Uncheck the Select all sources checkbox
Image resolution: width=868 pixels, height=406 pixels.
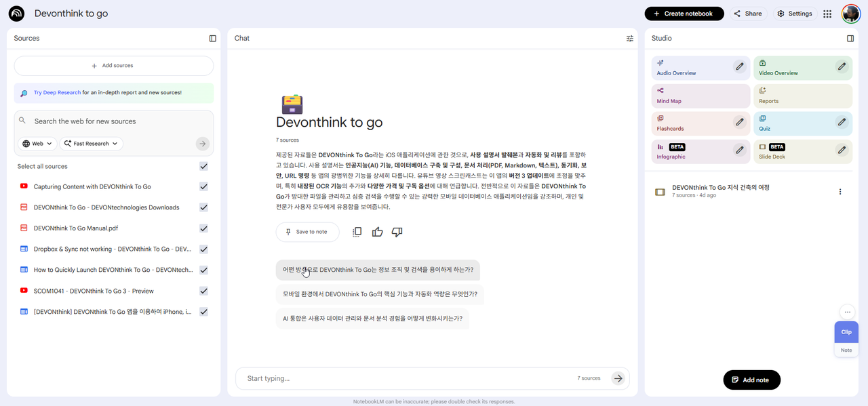pos(203,166)
